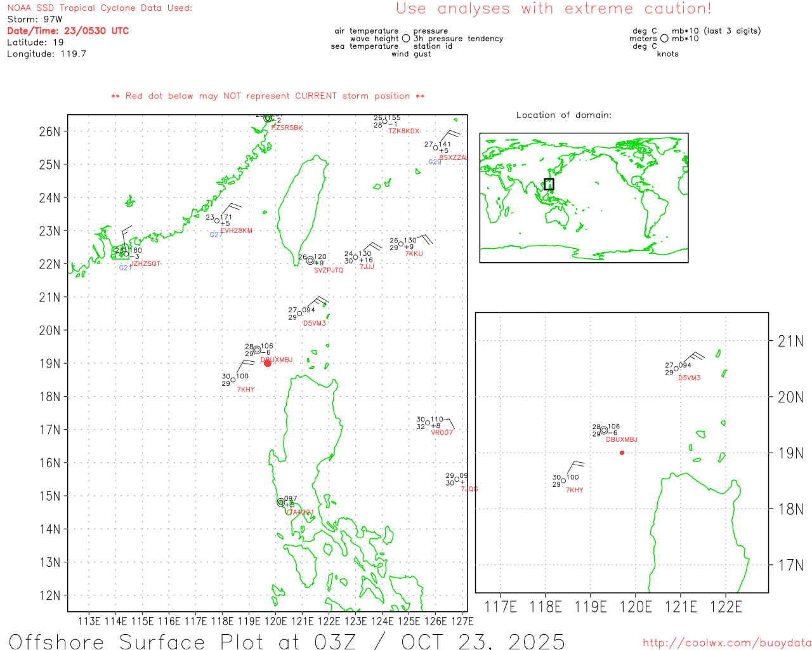Select the TZK8KDX station label
The height and width of the screenshot is (650, 812).
pyautogui.click(x=403, y=131)
